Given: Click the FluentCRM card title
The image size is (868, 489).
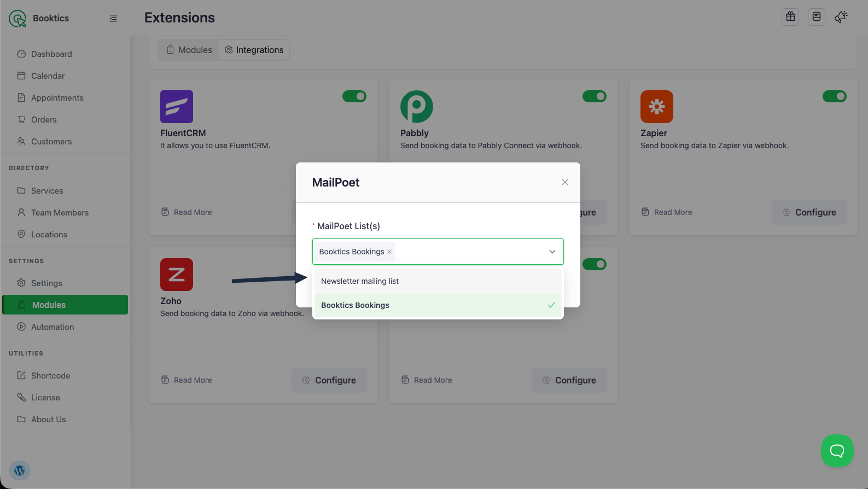Looking at the screenshot, I should pyautogui.click(x=183, y=133).
